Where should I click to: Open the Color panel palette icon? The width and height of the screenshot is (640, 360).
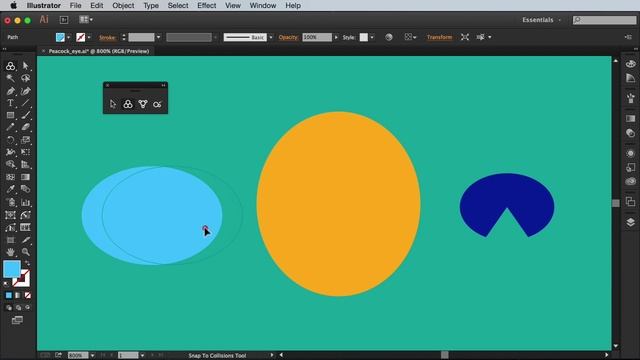631,64
